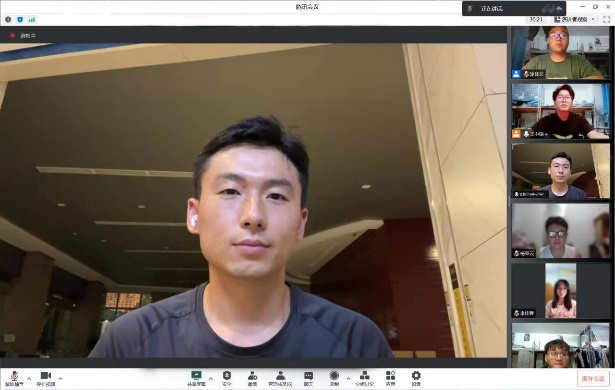Screen dimensions: 615x390
Task: Expand the arrow next to the microphone
Action: (29, 379)
